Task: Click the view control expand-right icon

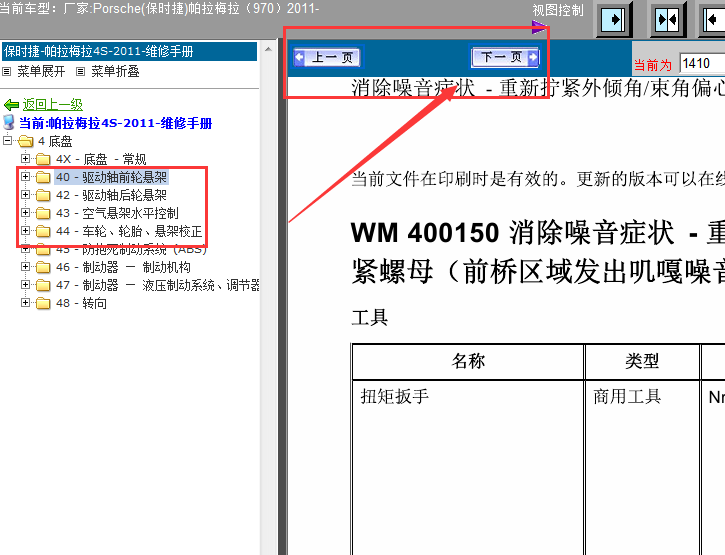Action: [x=614, y=19]
